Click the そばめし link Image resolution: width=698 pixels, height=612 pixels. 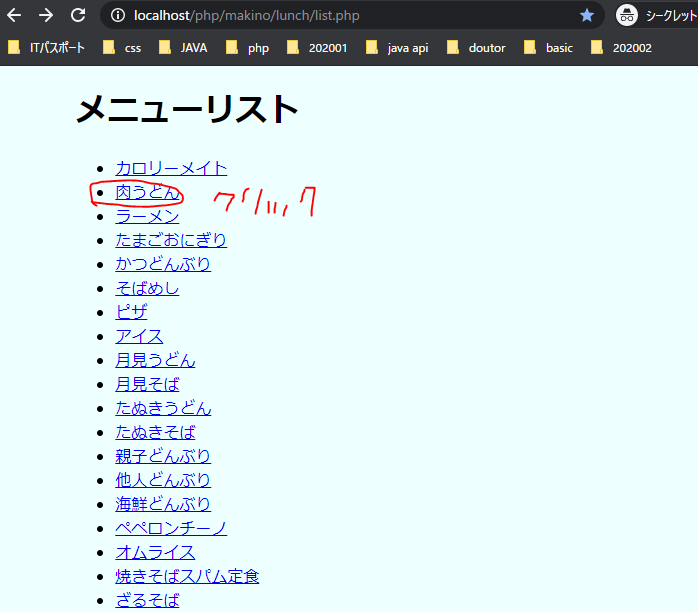tap(147, 288)
